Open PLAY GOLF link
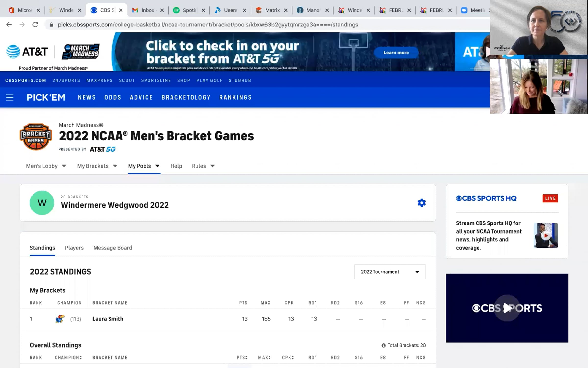This screenshot has width=588, height=368. coord(209,80)
